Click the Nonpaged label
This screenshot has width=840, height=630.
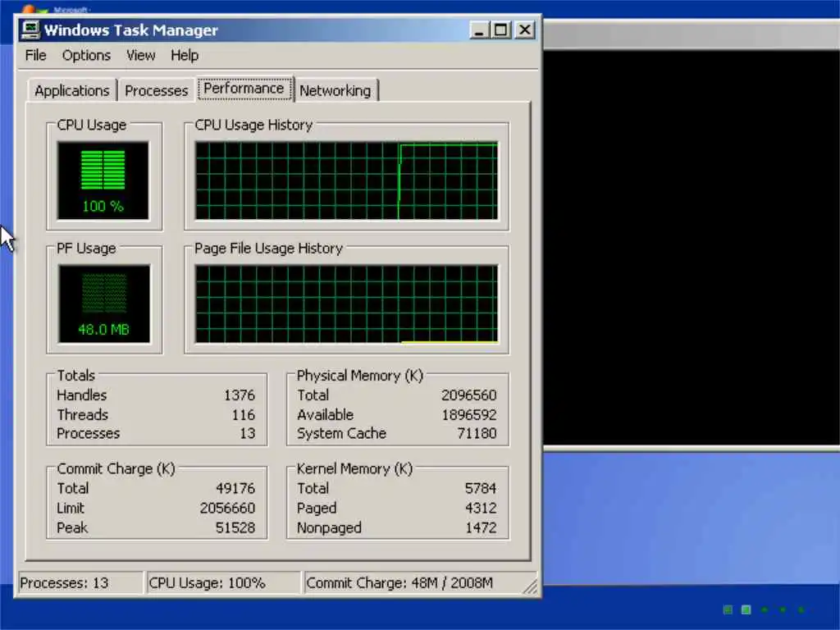click(329, 527)
